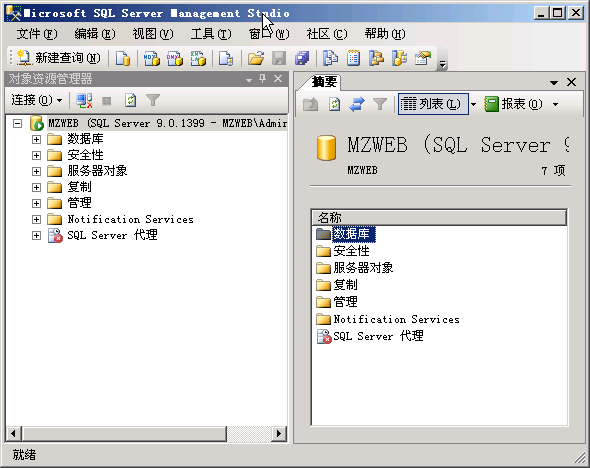Open the 文件(F) menu

coord(37,34)
